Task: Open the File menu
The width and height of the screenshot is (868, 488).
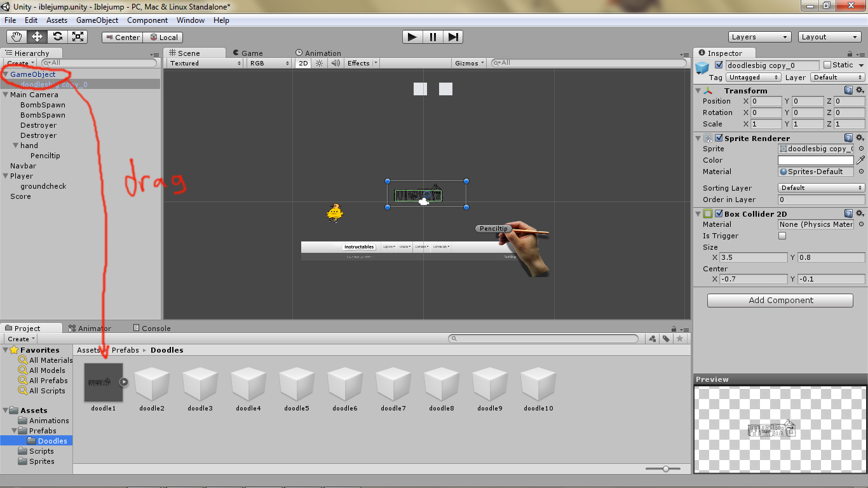Action: click(x=10, y=20)
